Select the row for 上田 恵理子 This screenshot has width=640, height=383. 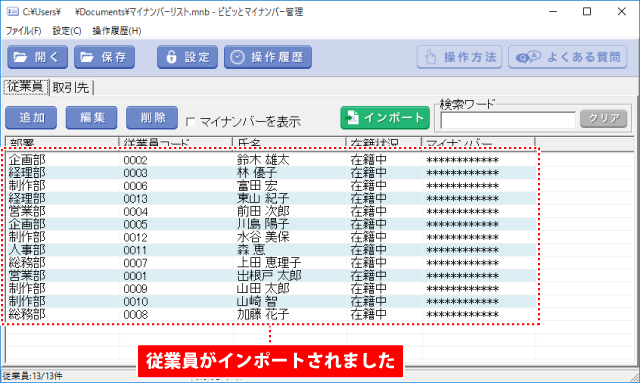pyautogui.click(x=271, y=263)
